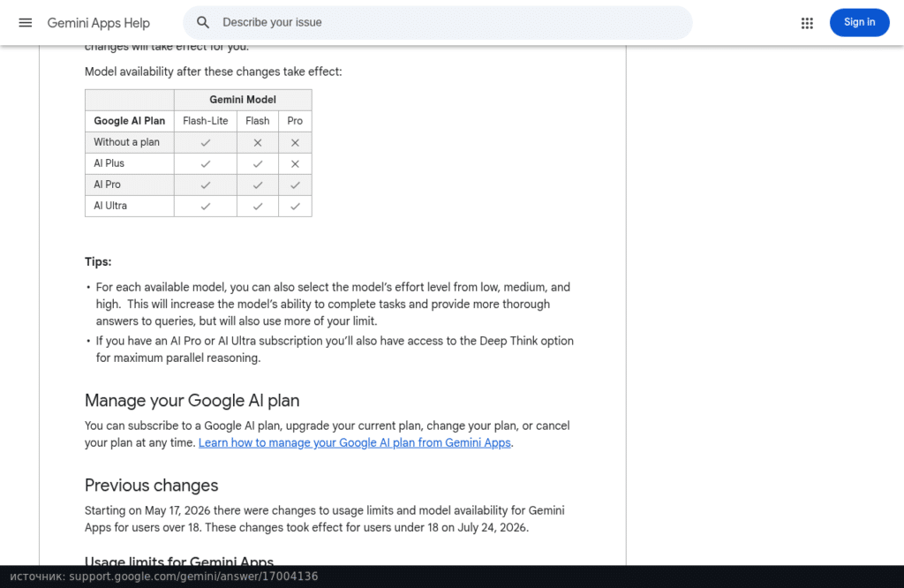
Task: Click the Flash-Lite checkmark in the AI Pro row
Action: click(x=205, y=185)
